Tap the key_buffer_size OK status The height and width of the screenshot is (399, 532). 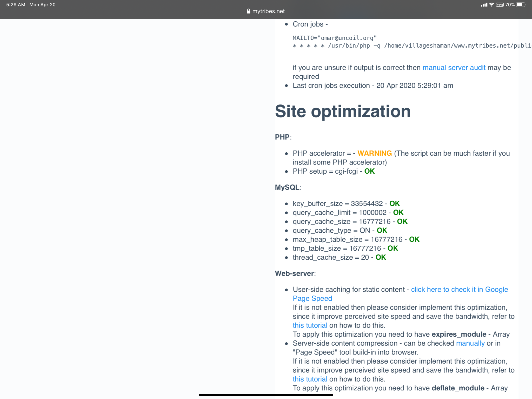point(394,204)
